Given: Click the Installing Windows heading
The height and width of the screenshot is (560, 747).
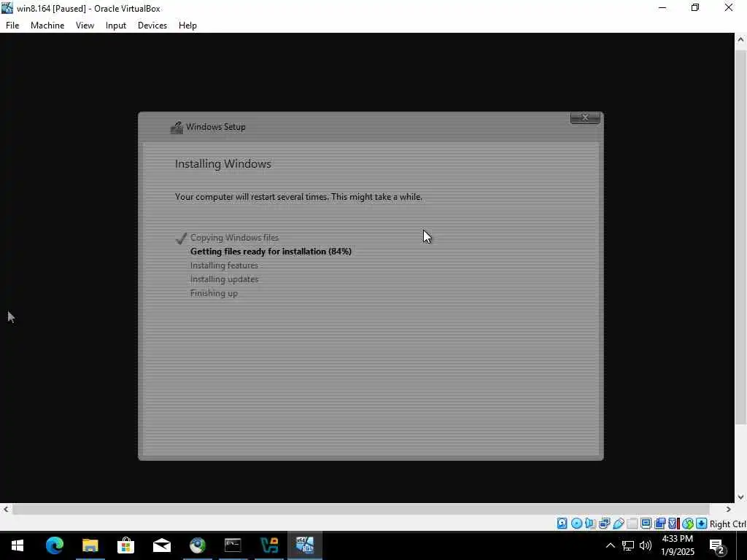Looking at the screenshot, I should click(x=223, y=164).
